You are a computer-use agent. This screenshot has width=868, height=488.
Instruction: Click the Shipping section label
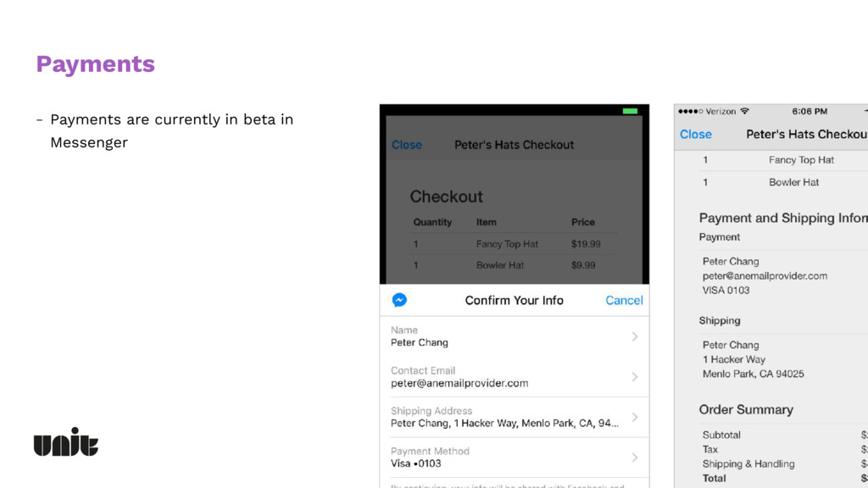(x=719, y=320)
